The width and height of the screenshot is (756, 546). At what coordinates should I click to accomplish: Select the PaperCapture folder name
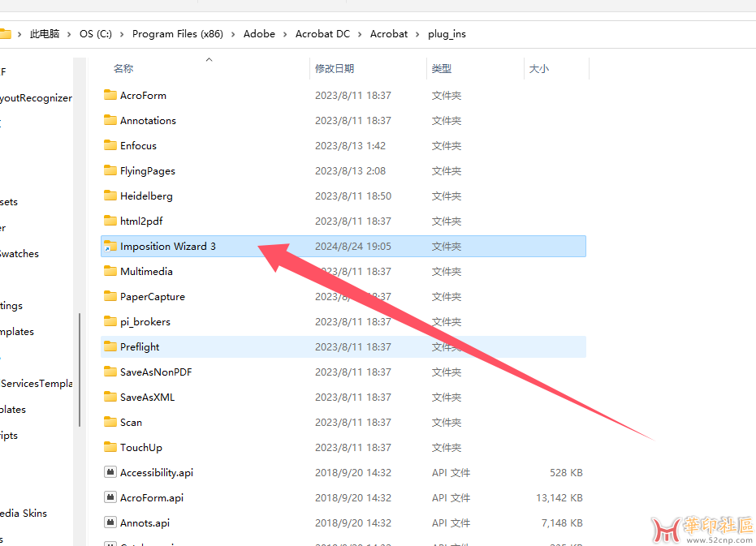(153, 296)
